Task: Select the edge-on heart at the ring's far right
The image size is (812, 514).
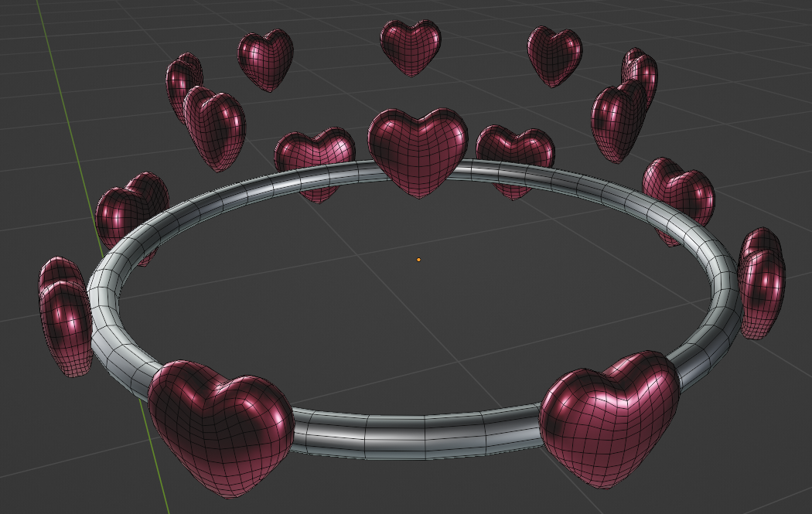Action: tap(761, 283)
